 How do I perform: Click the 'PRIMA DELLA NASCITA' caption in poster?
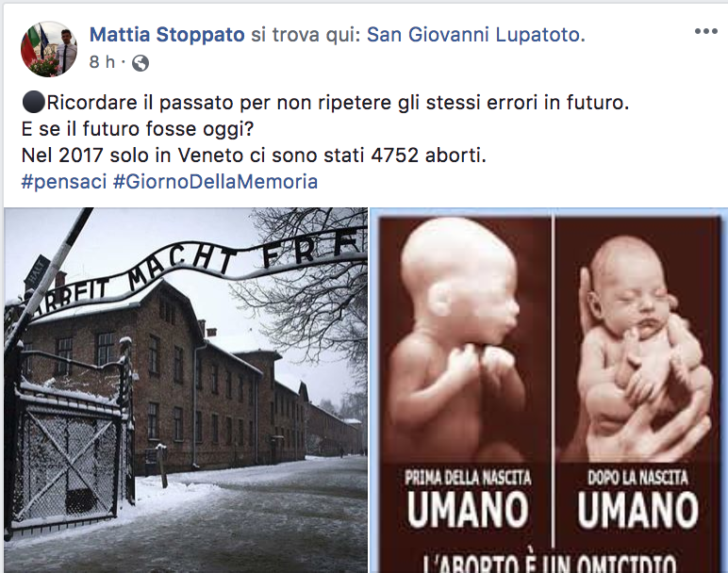(468, 478)
